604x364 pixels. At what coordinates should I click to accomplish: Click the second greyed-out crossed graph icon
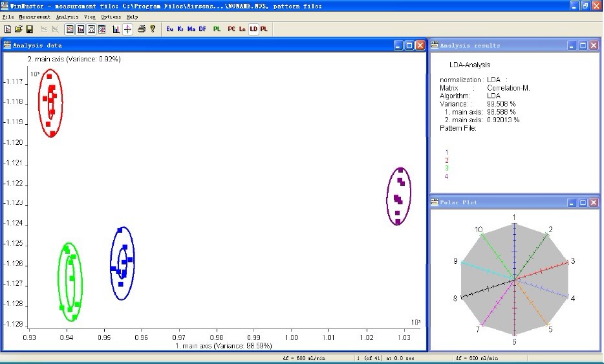click(x=55, y=29)
